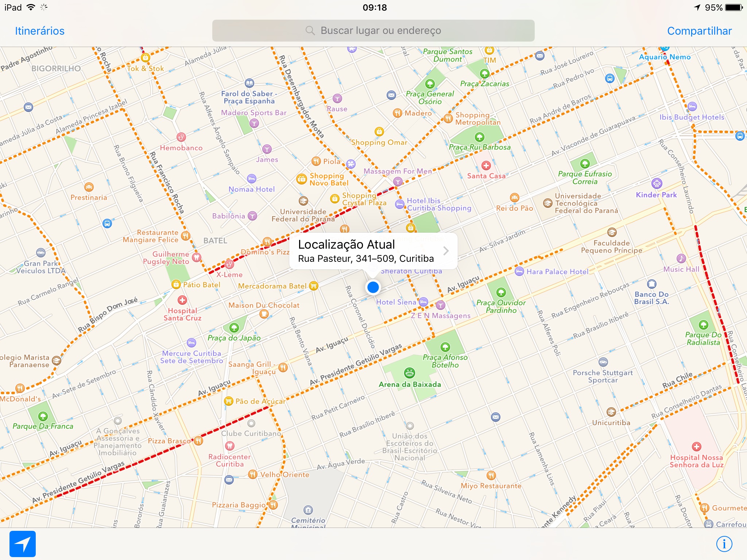The width and height of the screenshot is (747, 560).
Task: Select the Gran Park Veiculos car pin
Action: (x=41, y=253)
